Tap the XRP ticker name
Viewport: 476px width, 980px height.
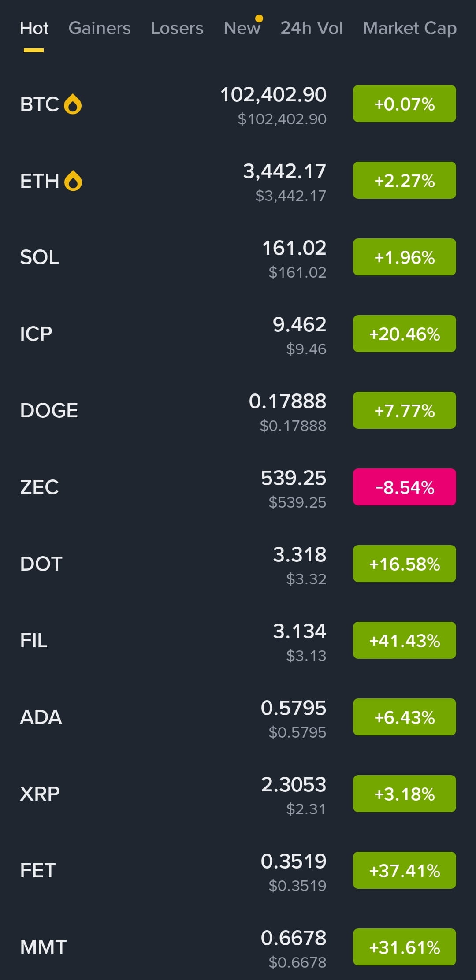tap(40, 794)
